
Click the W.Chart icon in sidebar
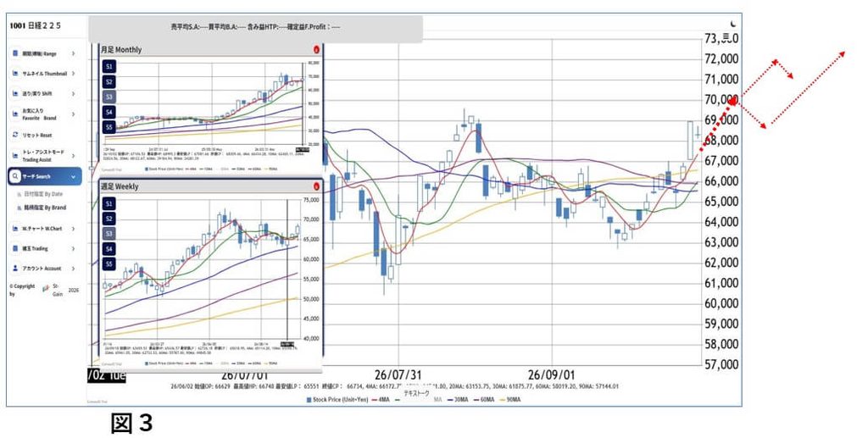tap(15, 229)
